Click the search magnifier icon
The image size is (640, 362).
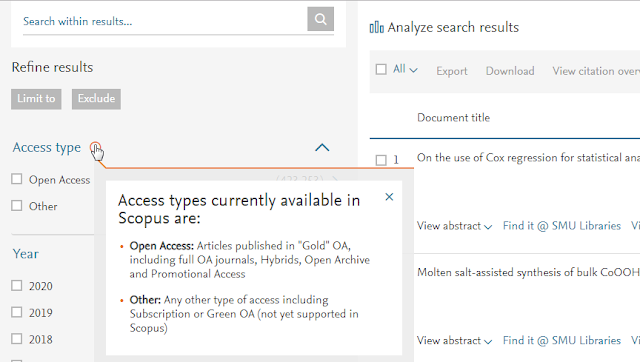coord(320,19)
